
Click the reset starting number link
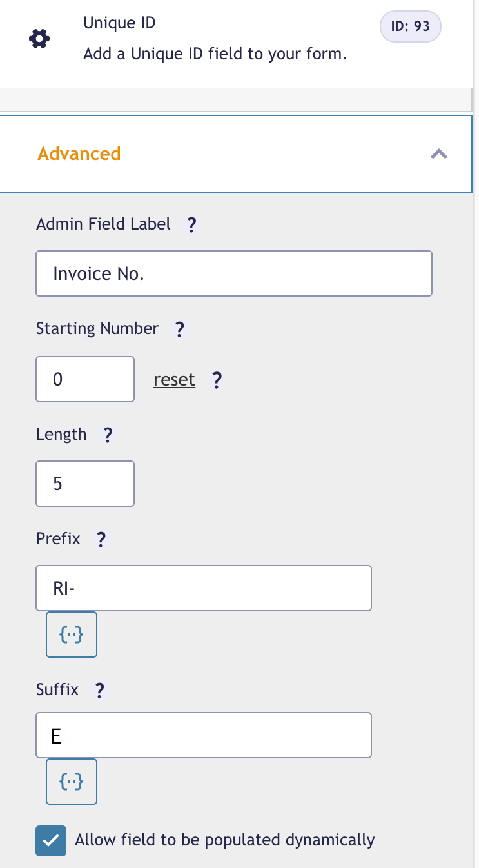point(174,380)
